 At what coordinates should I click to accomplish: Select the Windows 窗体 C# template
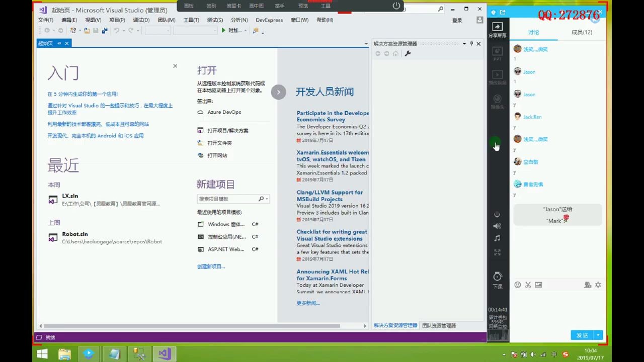228,224
